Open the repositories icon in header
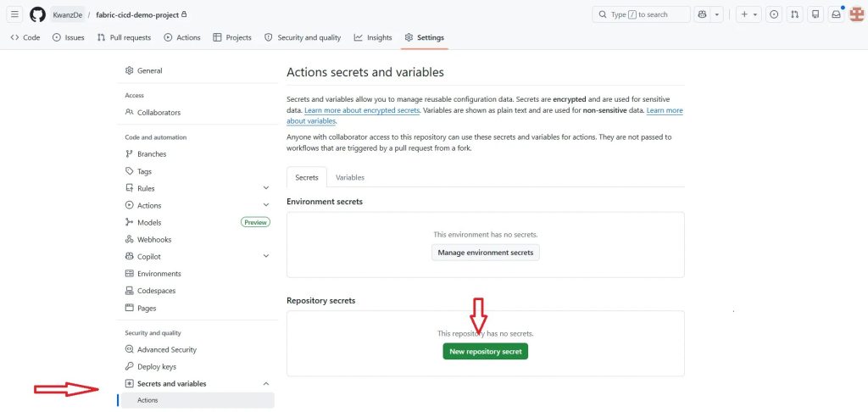The height and width of the screenshot is (412, 868). 815,14
